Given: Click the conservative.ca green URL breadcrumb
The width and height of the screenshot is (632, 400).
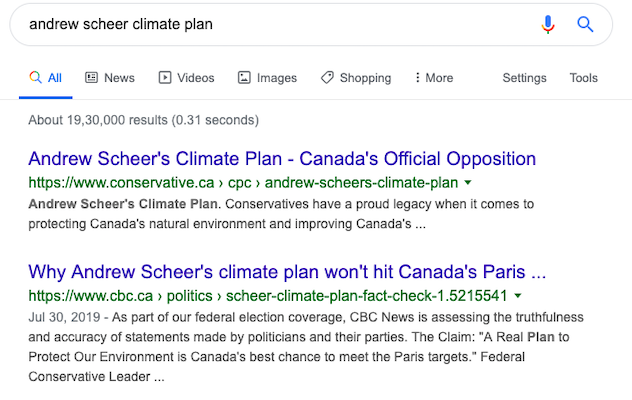Looking at the screenshot, I should click(x=243, y=183).
